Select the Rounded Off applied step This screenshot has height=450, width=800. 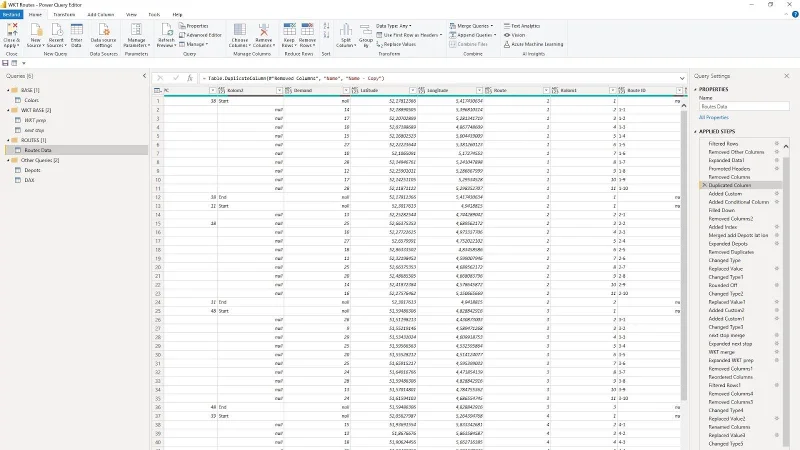[722, 285]
